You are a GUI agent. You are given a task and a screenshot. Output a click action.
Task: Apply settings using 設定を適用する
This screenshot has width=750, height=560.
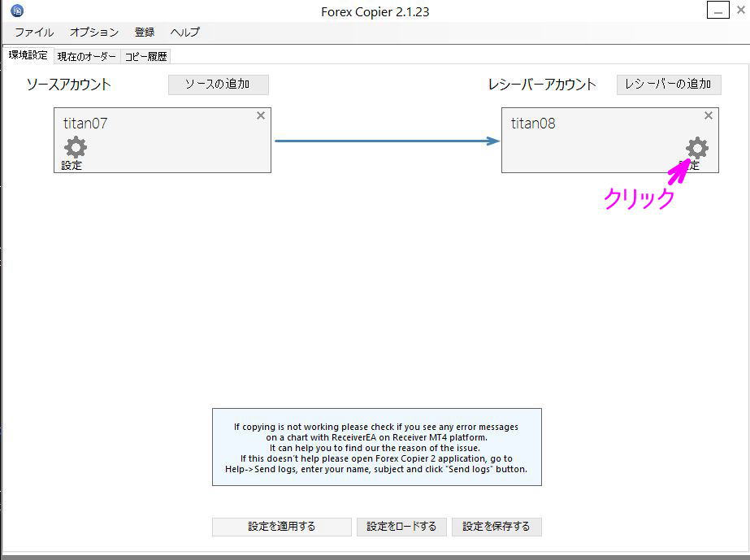click(x=281, y=526)
